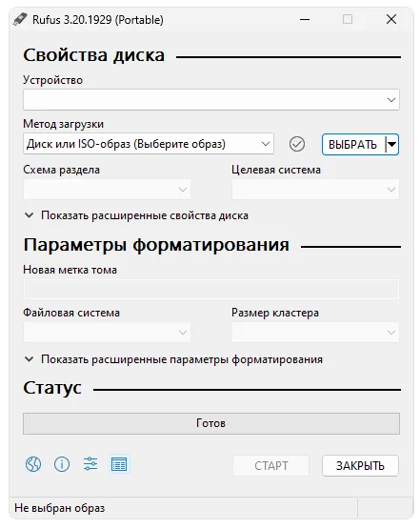Click the СТАРТ button
The image size is (420, 529).
coord(271,465)
